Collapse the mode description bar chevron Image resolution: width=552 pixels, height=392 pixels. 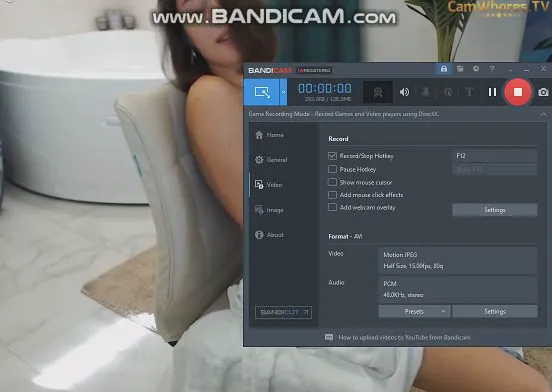544,115
